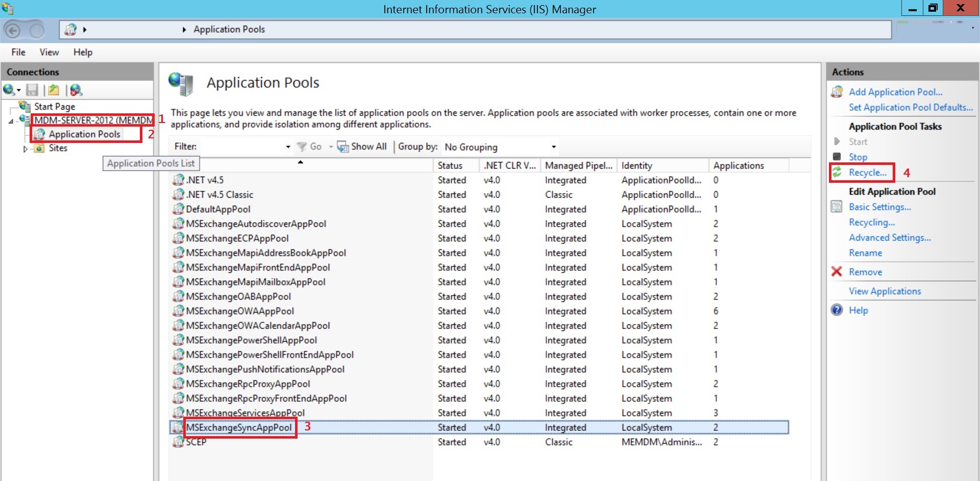The height and width of the screenshot is (481, 980).
Task: Click the MSExchangeECPAppPool row icon
Action: click(x=178, y=238)
